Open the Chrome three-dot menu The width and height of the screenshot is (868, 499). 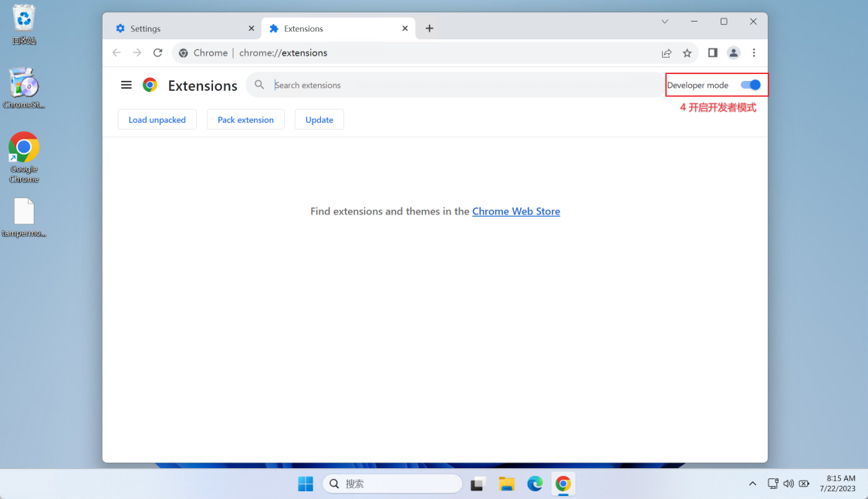click(x=754, y=52)
